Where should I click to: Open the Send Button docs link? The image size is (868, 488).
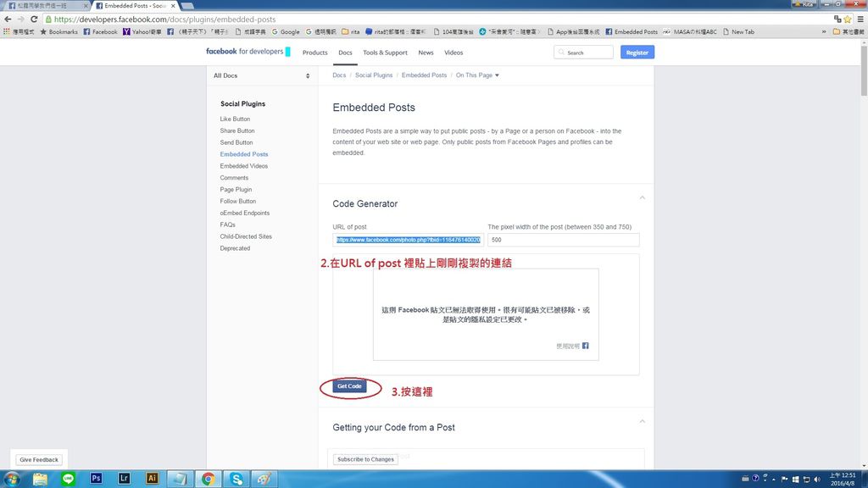click(x=236, y=142)
